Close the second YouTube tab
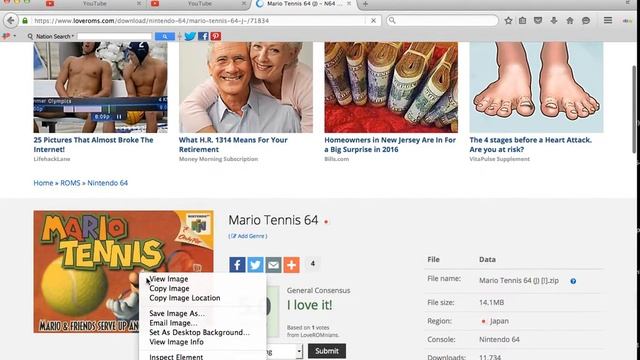Image resolution: width=640 pixels, height=360 pixels. tap(244, 4)
